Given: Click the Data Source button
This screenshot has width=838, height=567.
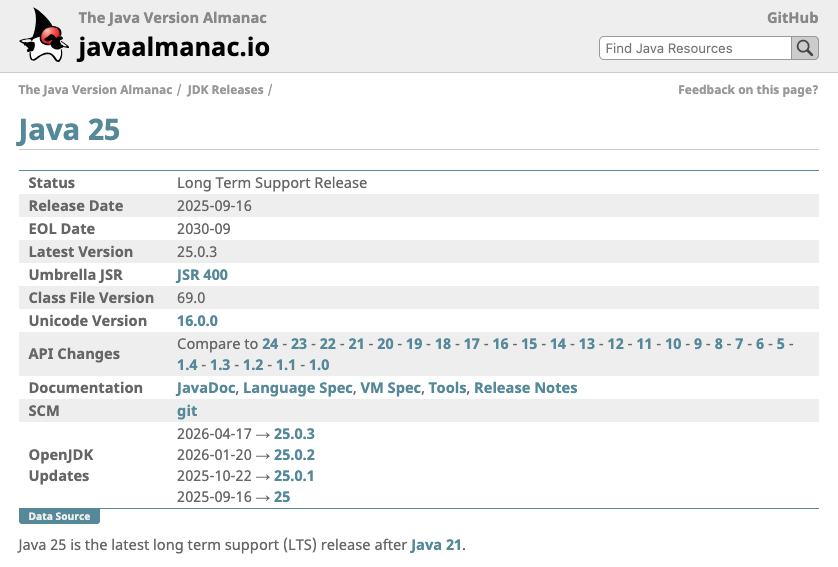Looking at the screenshot, I should point(59,516).
